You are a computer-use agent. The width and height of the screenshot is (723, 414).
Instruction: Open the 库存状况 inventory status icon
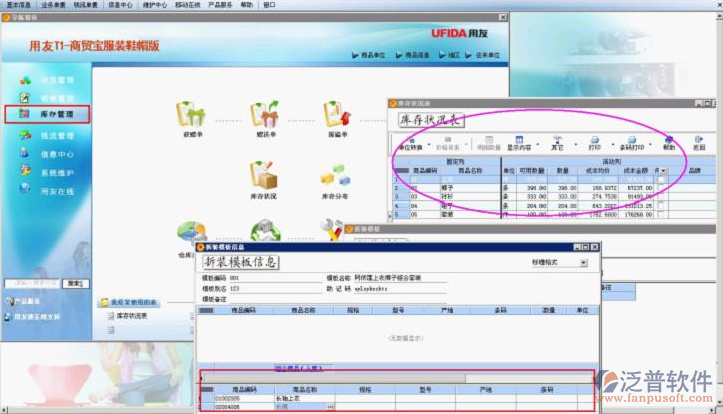[x=263, y=177]
